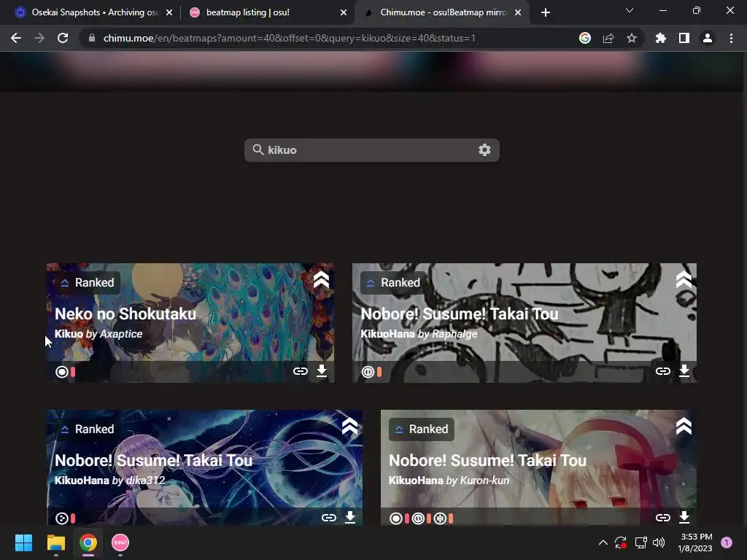Click the Google icon in address bar
Viewport: 747px width, 560px height.
point(585,38)
